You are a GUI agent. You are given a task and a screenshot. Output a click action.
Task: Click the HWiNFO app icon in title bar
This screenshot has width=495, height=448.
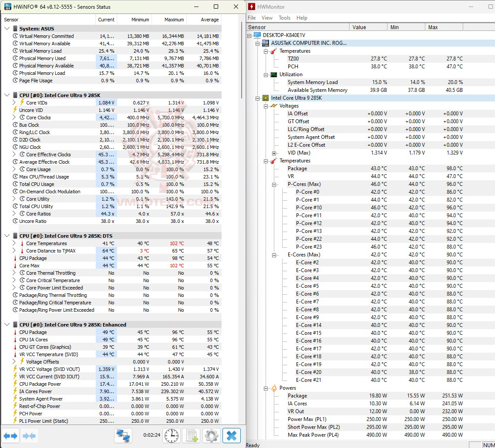(8, 7)
